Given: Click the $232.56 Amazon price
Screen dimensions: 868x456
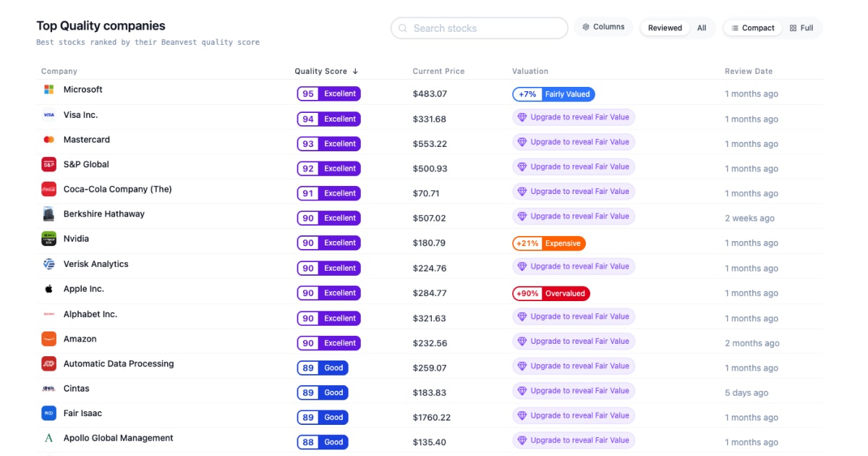Looking at the screenshot, I should (430, 343).
